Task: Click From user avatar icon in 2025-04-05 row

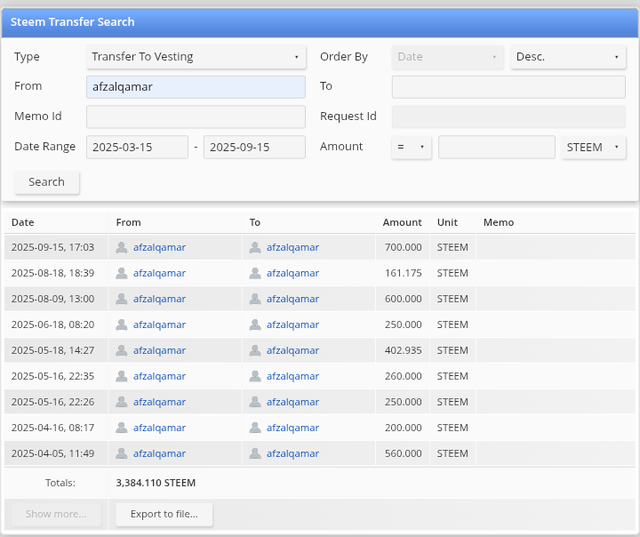Action: coord(122,453)
